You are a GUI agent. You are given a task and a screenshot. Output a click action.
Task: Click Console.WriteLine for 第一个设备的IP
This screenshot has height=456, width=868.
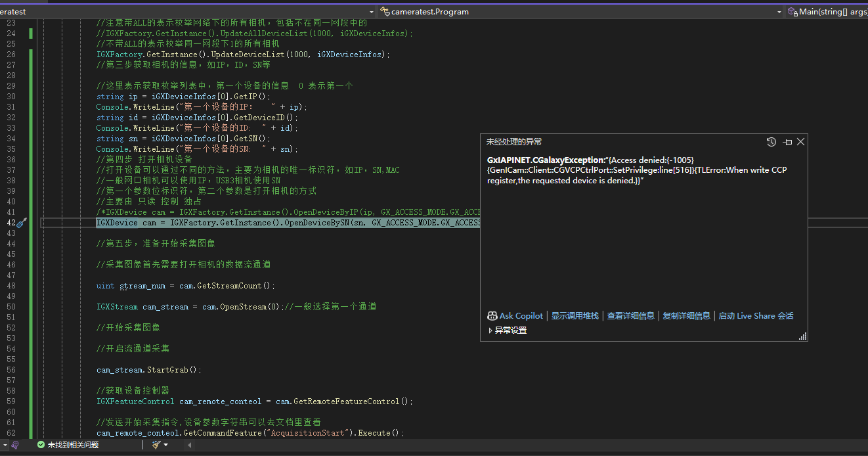[x=202, y=107]
